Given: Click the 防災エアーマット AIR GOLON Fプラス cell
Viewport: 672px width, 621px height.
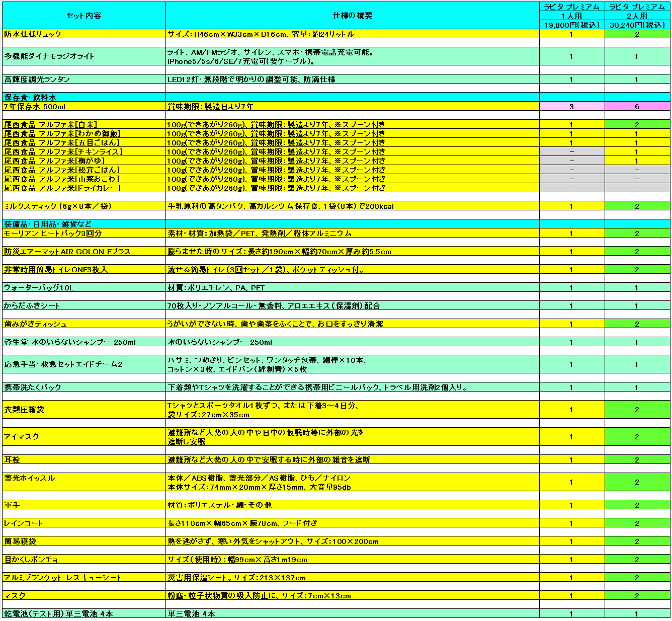Looking at the screenshot, I should point(84,252).
